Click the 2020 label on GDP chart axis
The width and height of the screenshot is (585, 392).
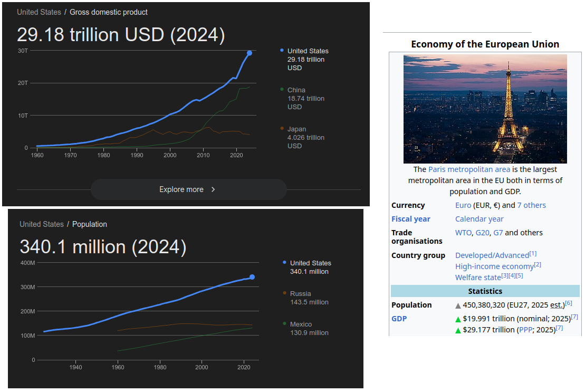tap(236, 155)
